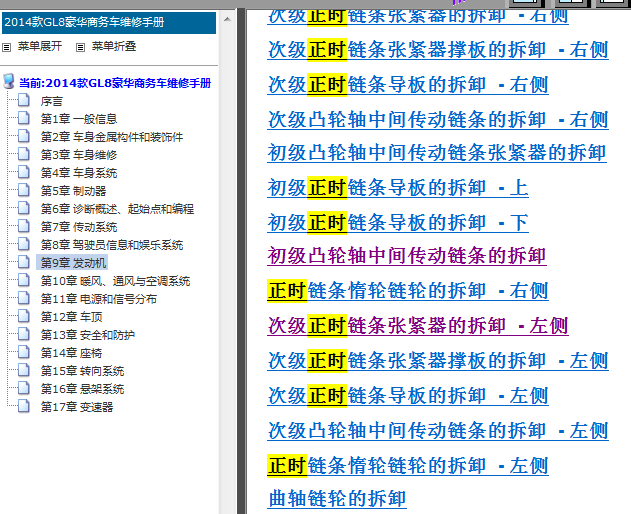Open visited link 次级正时链条张紧器的拆卸 - 左侧
The height and width of the screenshot is (514, 631).
tap(418, 326)
